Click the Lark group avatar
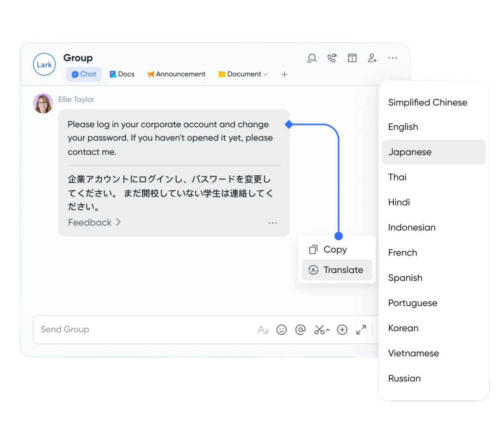504x445 pixels. point(44,64)
